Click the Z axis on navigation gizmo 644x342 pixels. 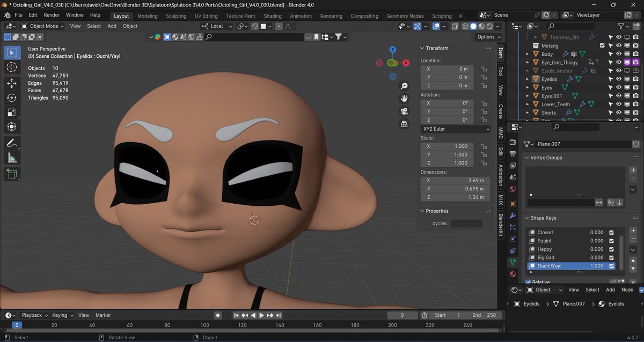[x=393, y=50]
